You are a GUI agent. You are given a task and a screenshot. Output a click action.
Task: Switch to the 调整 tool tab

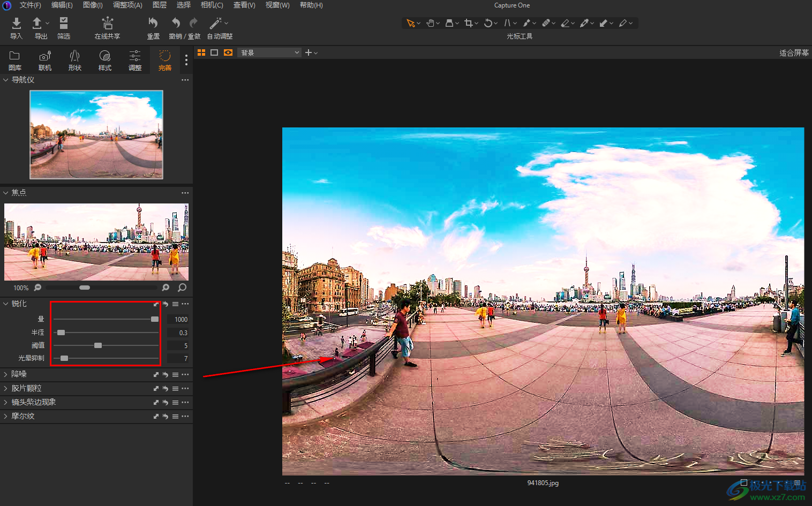135,60
